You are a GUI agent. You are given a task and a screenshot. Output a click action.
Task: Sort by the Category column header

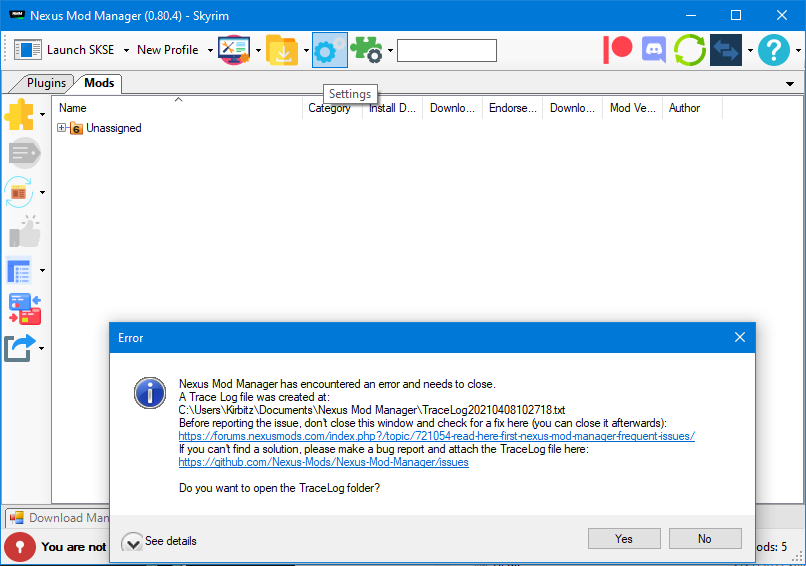(x=333, y=108)
